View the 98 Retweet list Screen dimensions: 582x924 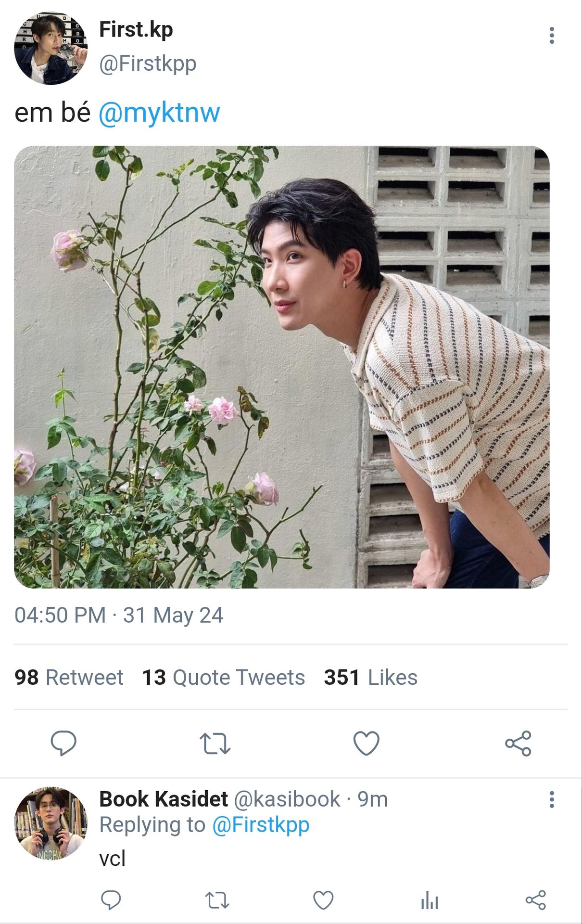pos(69,677)
